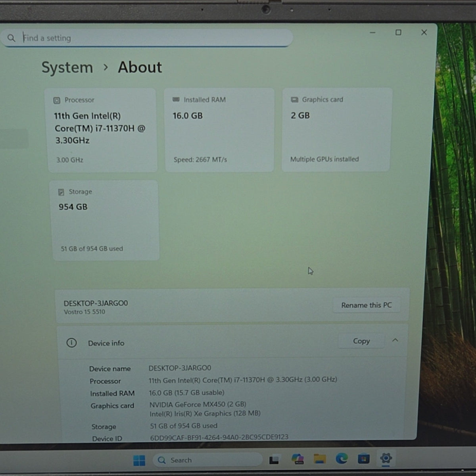Viewport: 476px width, 476px height.
Task: Click the magnifier icon in the settings search box
Action: (x=11, y=38)
